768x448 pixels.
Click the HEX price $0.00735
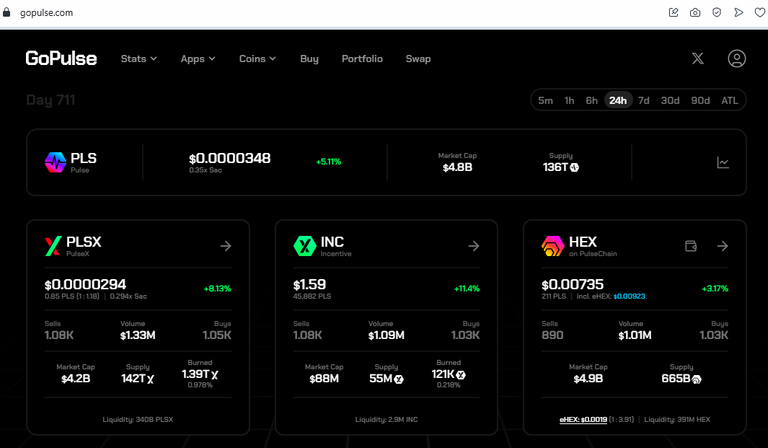[x=573, y=284]
